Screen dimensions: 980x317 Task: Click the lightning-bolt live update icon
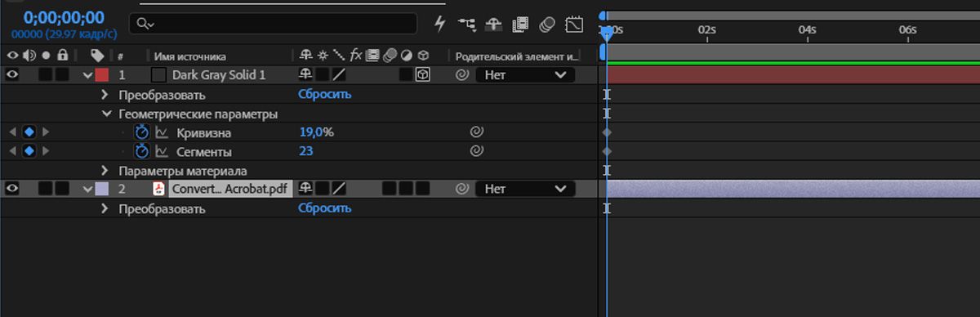[x=439, y=24]
